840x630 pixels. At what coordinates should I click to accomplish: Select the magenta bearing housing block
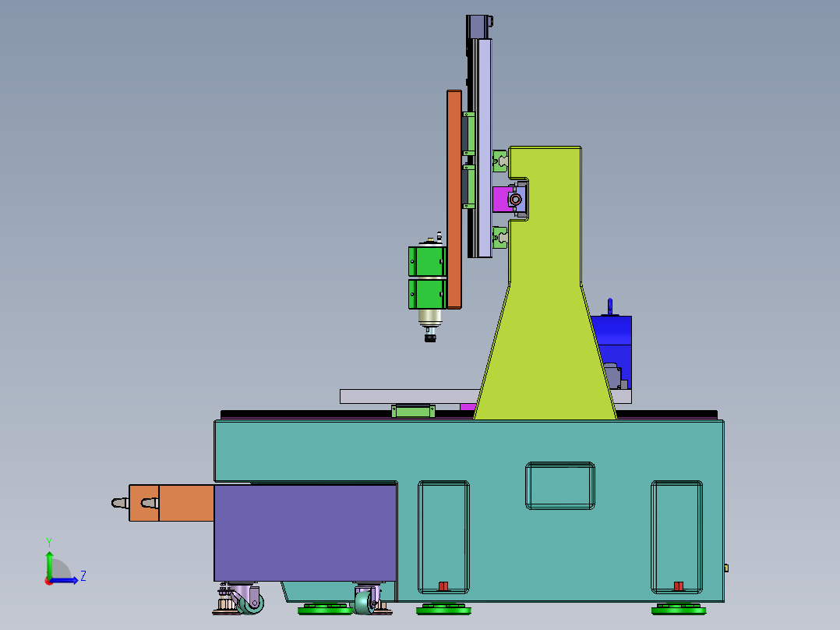pos(500,199)
